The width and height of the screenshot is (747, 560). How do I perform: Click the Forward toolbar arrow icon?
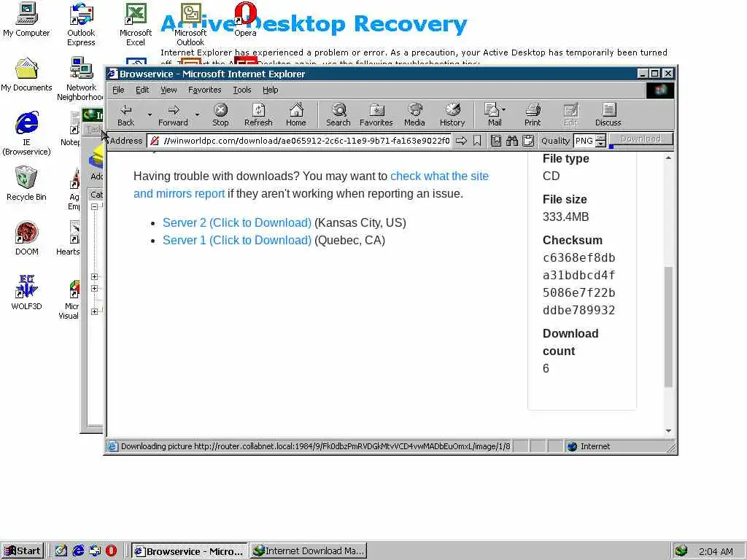tap(174, 111)
